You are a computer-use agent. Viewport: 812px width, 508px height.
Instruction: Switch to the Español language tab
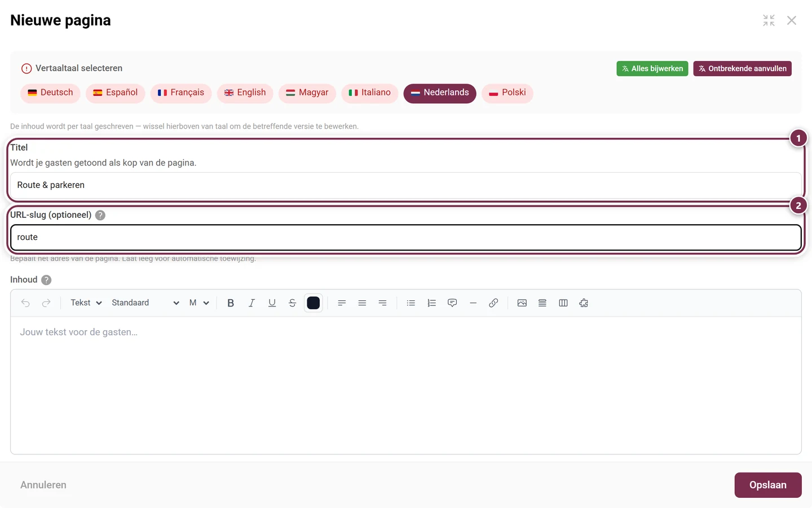116,93
